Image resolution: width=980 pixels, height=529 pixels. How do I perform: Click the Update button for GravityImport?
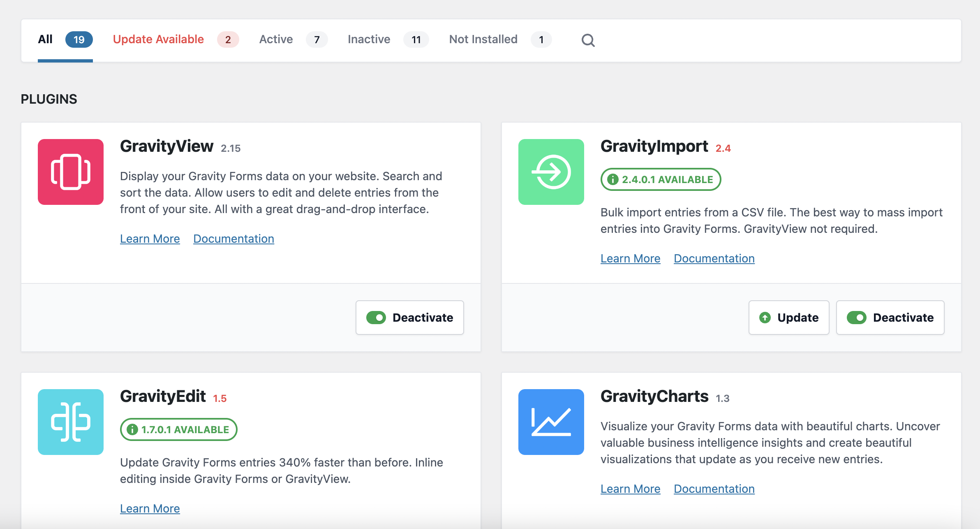click(x=788, y=318)
